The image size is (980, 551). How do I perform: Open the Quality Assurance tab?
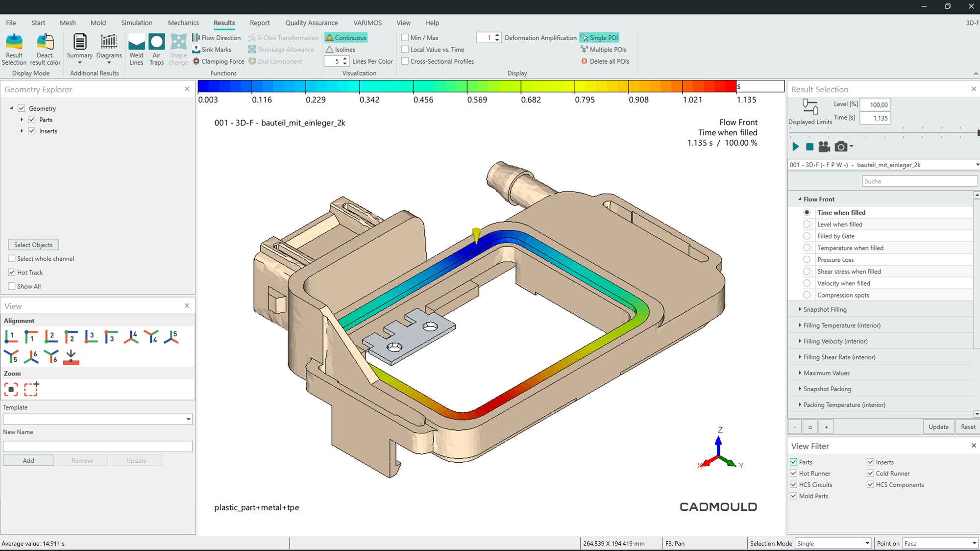[311, 23]
